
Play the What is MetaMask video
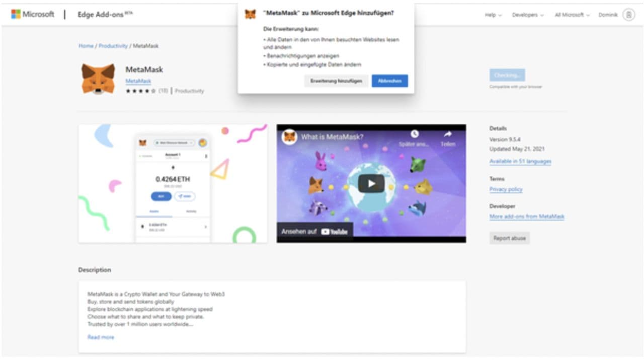(x=371, y=183)
